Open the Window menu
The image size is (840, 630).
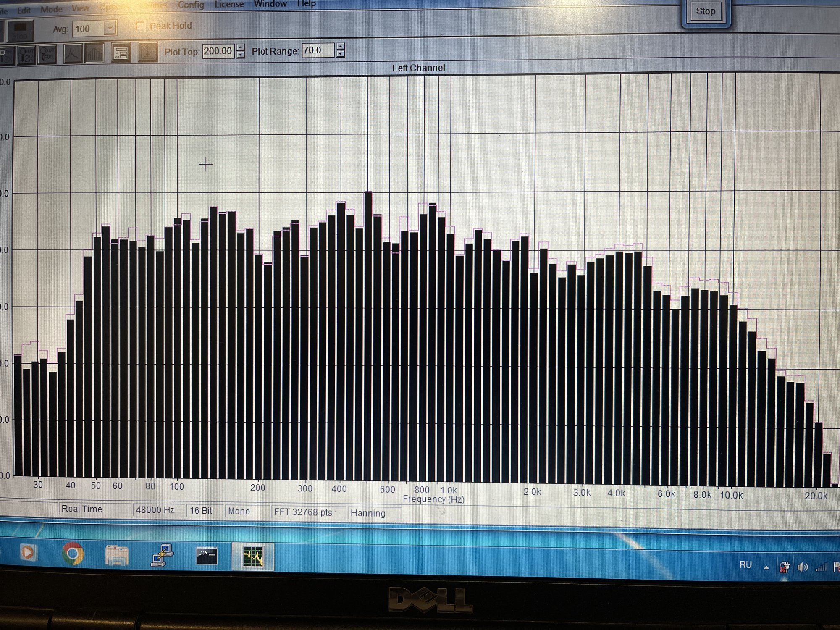click(270, 4)
